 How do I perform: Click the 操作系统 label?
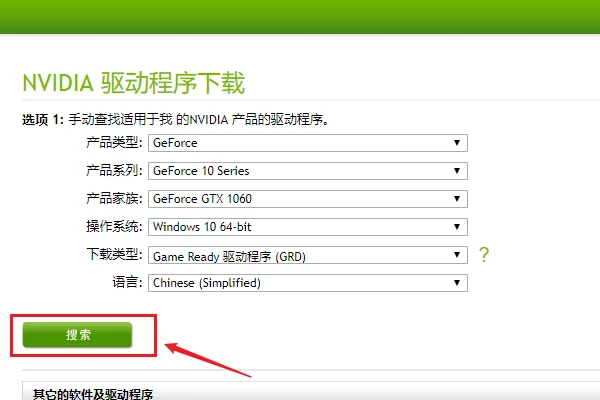click(x=114, y=226)
